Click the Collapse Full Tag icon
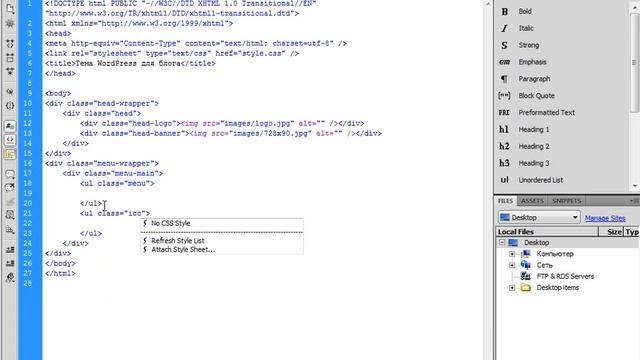The height and width of the screenshot is (360, 640). [x=10, y=44]
